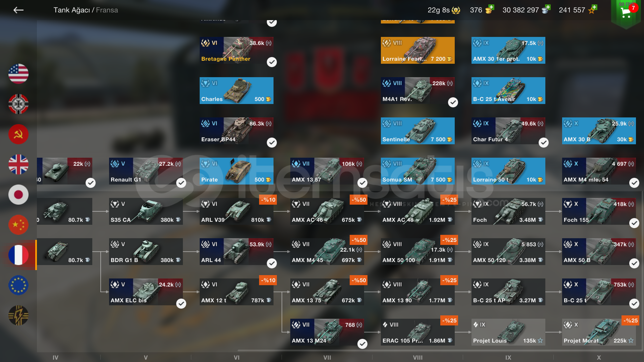Select the hybrid nation lightning icon
This screenshot has height=362, width=644.
tap(18, 315)
